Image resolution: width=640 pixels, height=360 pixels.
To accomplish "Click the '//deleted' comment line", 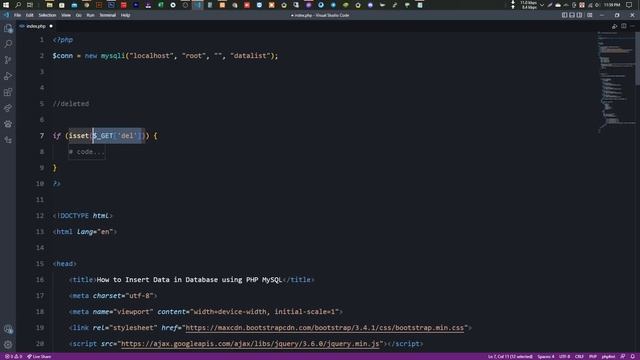I will pos(71,104).
